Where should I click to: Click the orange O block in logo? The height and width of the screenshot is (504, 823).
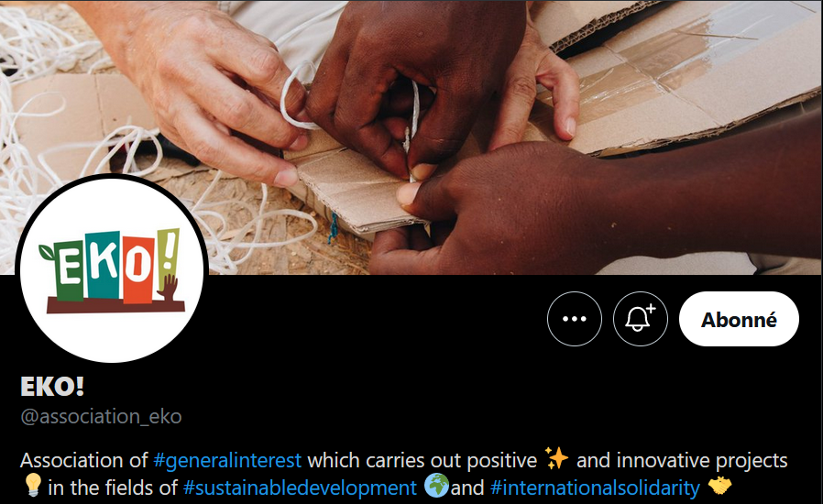(138, 269)
